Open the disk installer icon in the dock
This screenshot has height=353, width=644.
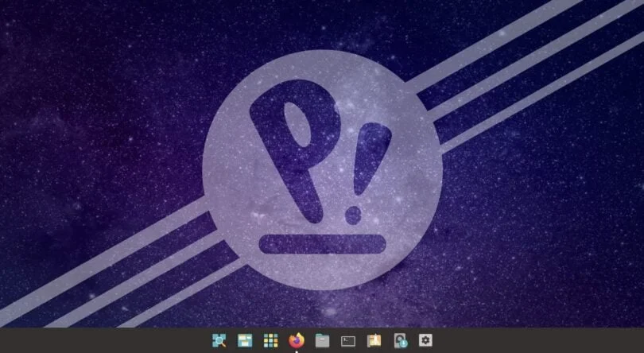pyautogui.click(x=400, y=340)
